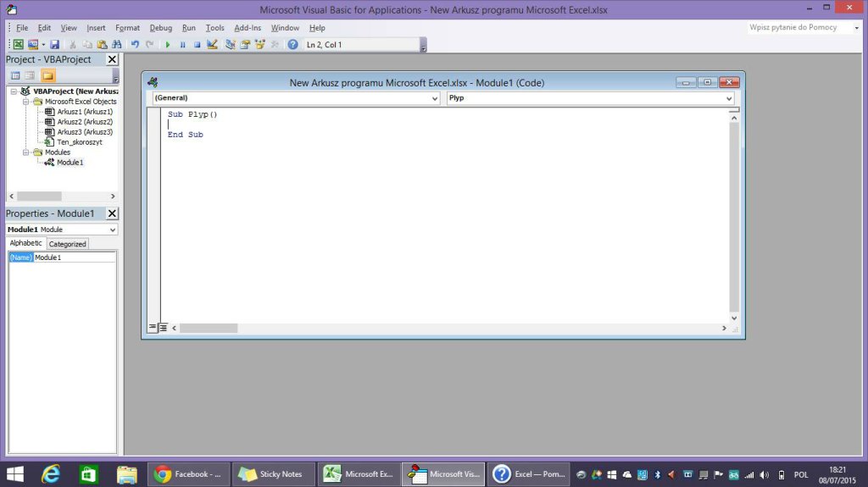The image size is (868, 487).
Task: Select Arkusz2 (Arkusz2) in project tree
Action: click(85, 122)
